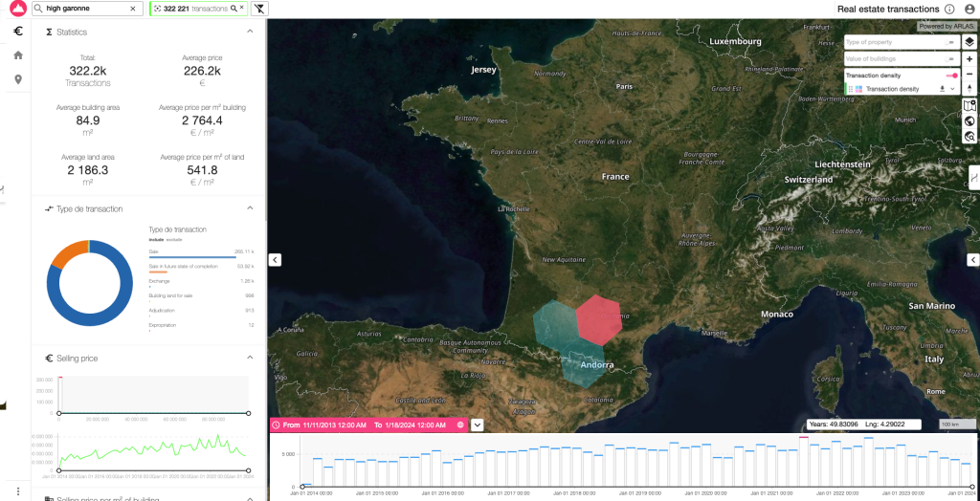Open the map layers stack icon

[969, 42]
